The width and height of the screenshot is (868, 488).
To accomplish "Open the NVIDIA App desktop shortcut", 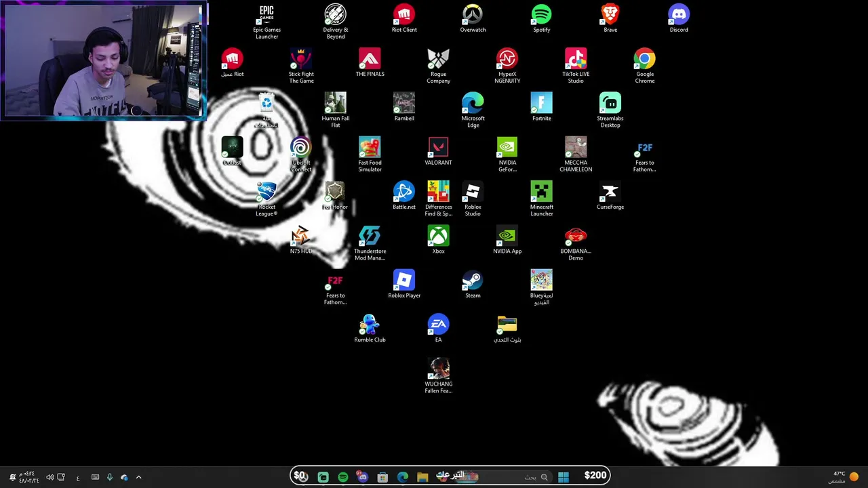I will pyautogui.click(x=507, y=239).
